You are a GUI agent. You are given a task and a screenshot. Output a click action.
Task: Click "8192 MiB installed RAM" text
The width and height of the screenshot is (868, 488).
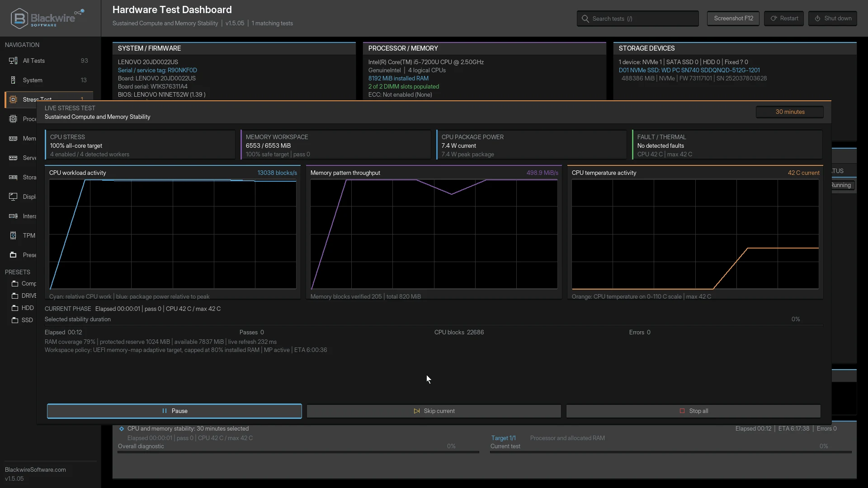point(398,79)
